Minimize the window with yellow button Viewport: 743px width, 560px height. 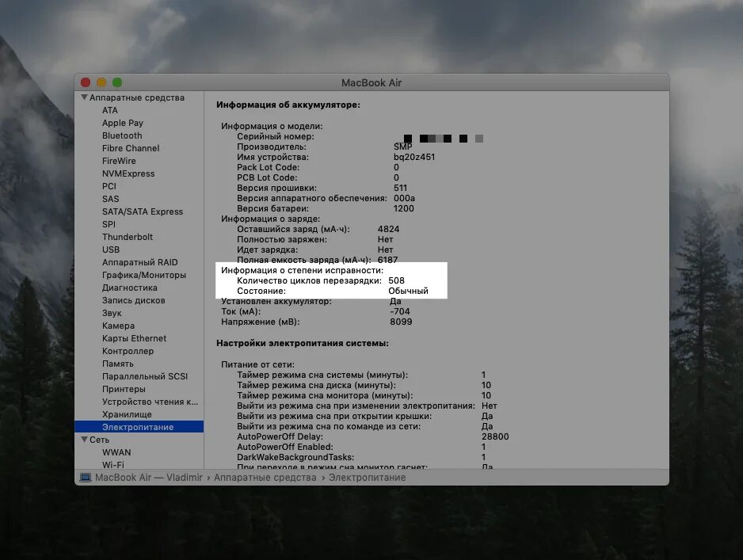101,82
